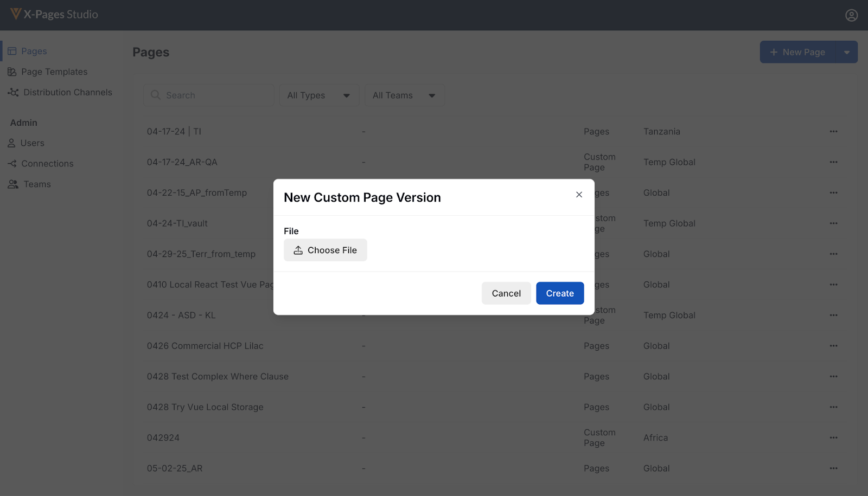868x496 pixels.
Task: Click the Choose File upload button
Action: pyautogui.click(x=325, y=250)
